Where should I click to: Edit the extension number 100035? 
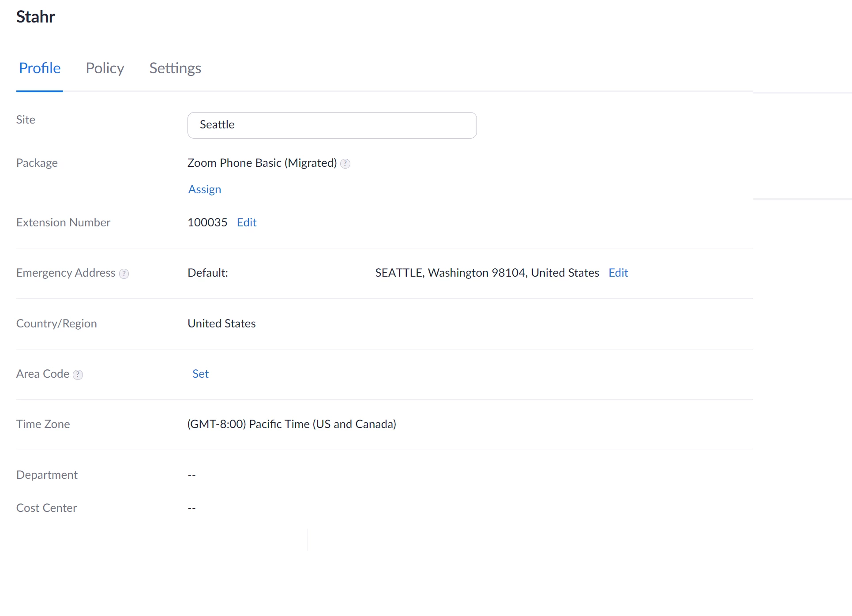(247, 222)
